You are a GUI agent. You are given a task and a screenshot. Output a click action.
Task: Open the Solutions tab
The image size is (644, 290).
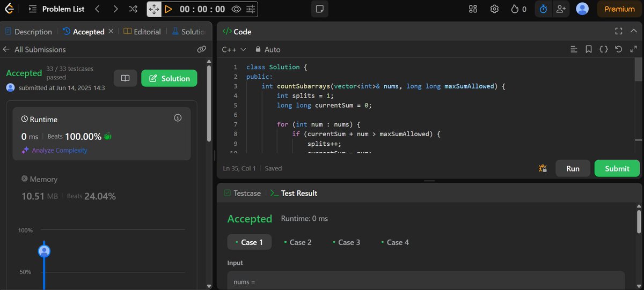189,32
